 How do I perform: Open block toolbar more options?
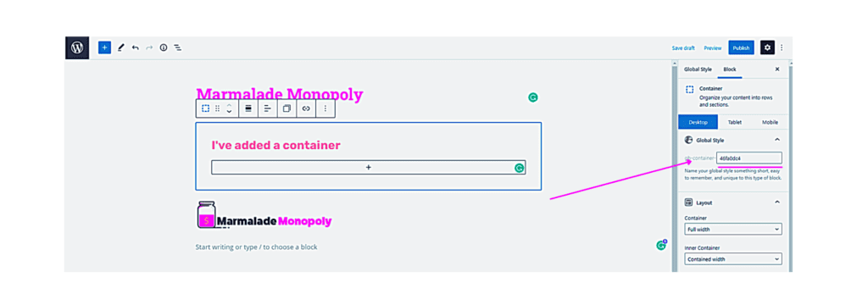325,108
